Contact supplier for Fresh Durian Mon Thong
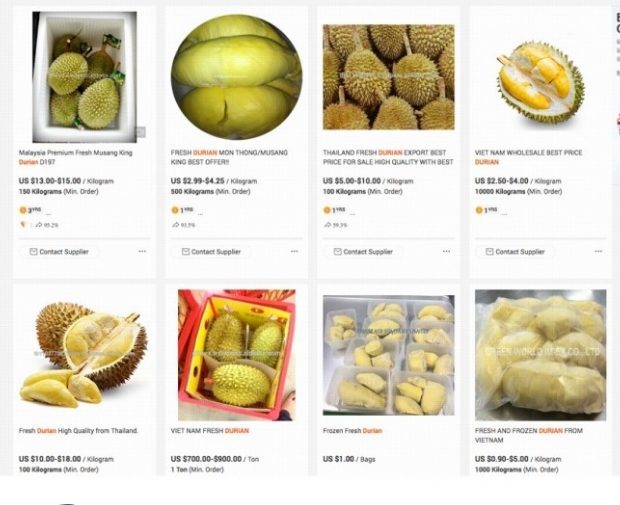Image resolution: width=620 pixels, height=505 pixels. coord(211,252)
